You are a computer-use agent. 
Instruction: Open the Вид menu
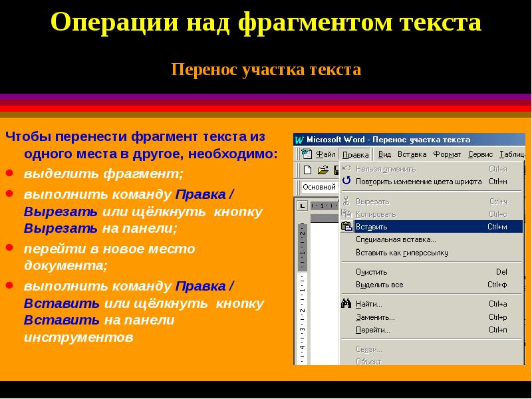[x=384, y=154]
